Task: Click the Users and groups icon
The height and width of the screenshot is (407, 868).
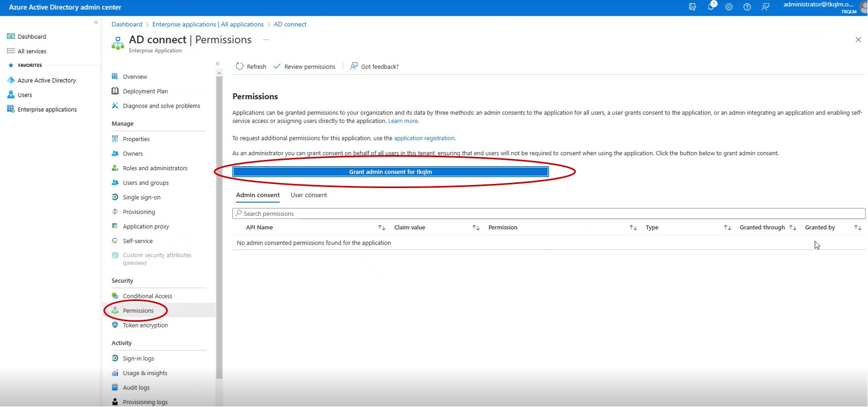Action: tap(115, 182)
